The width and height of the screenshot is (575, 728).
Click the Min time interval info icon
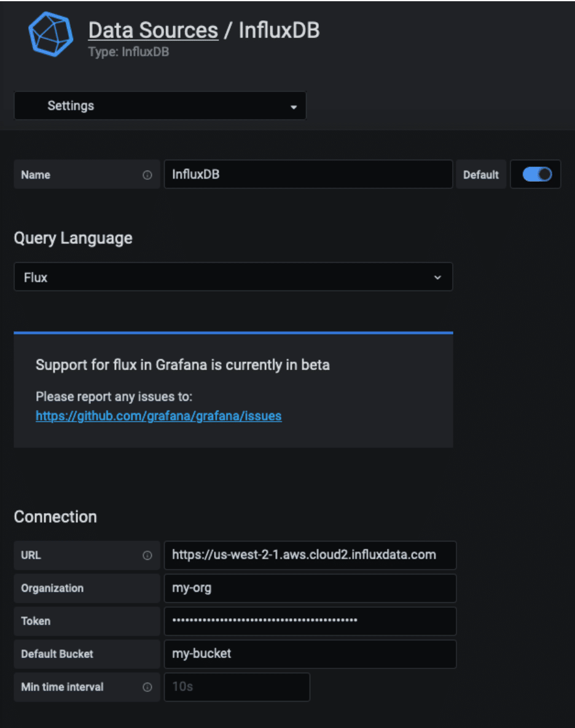point(147,687)
